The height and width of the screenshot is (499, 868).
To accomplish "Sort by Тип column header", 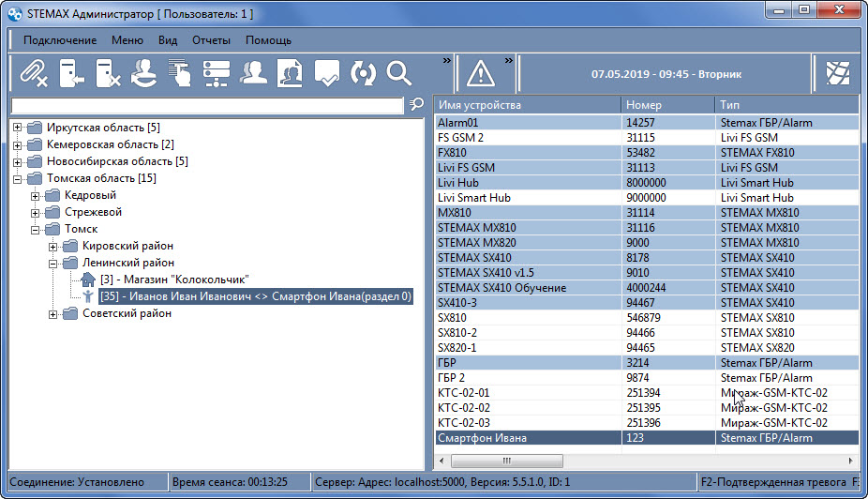I will 787,105.
